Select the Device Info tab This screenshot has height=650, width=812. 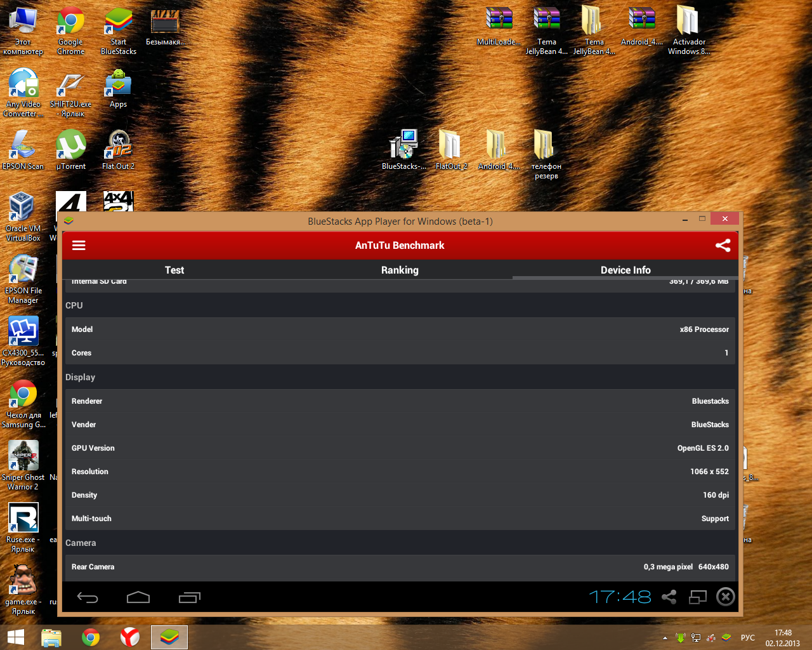[x=625, y=270]
